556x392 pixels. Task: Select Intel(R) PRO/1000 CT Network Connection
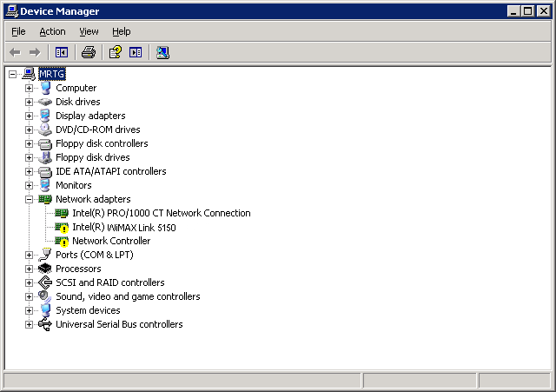point(162,213)
